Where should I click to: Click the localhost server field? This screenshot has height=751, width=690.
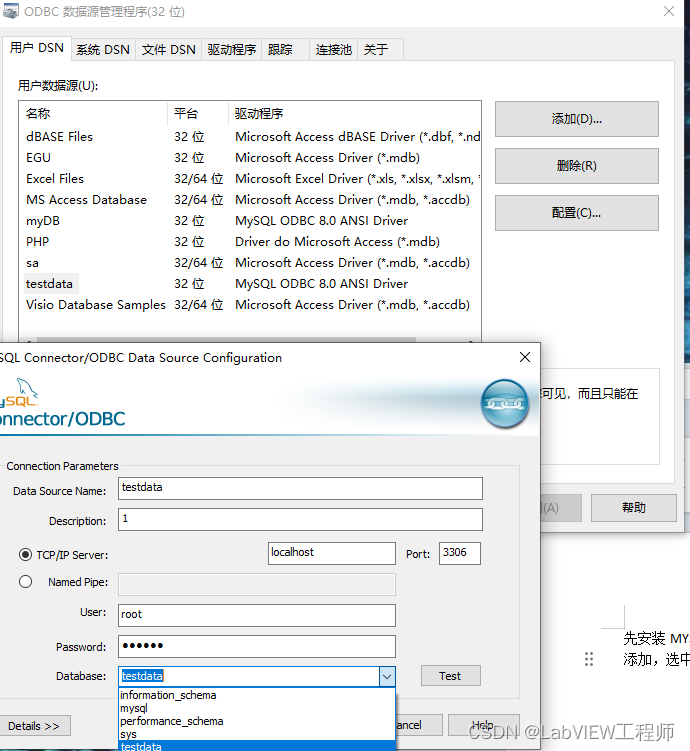click(332, 553)
